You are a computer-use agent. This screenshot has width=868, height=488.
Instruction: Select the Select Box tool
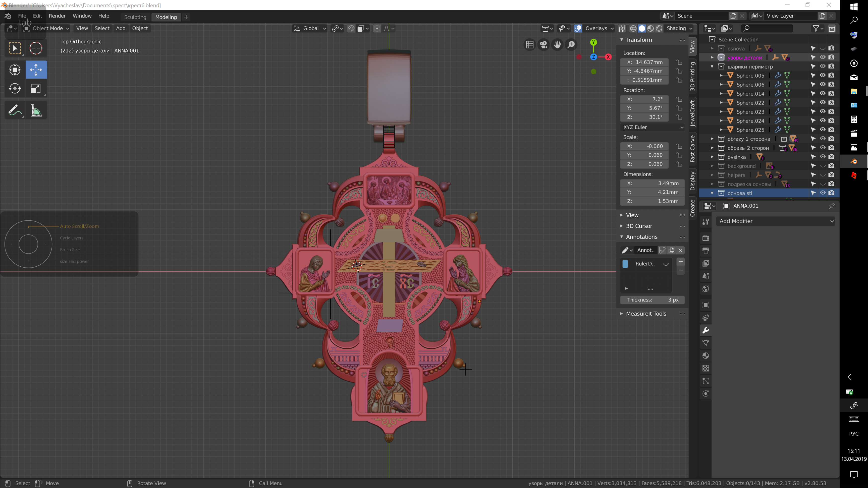click(15, 48)
